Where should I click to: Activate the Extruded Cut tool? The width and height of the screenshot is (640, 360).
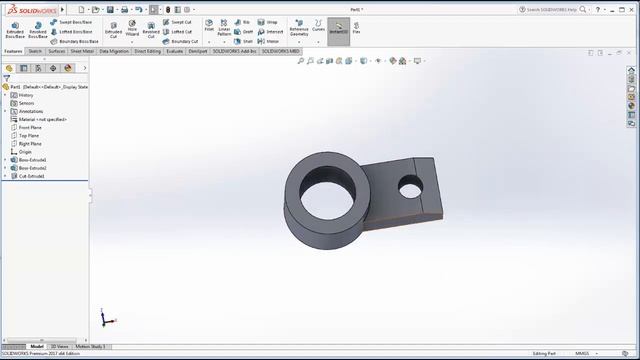click(113, 30)
